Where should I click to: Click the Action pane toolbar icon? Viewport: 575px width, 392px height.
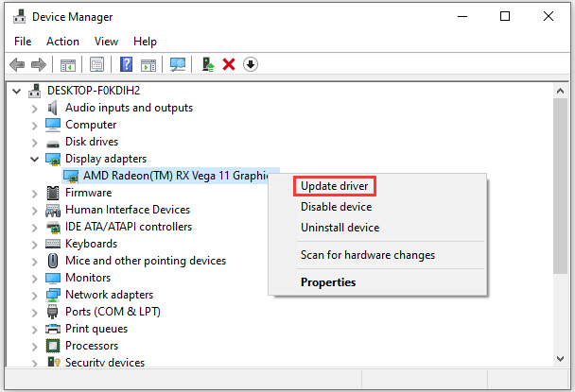tap(148, 65)
